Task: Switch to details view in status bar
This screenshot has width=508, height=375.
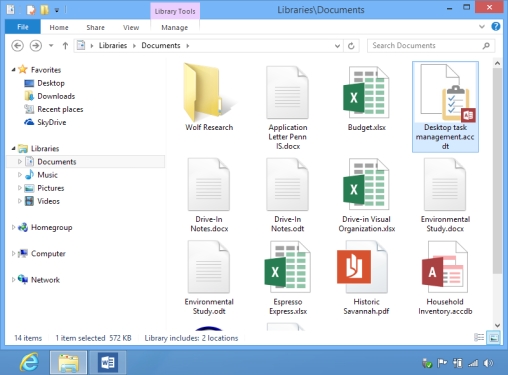Action: click(479, 338)
